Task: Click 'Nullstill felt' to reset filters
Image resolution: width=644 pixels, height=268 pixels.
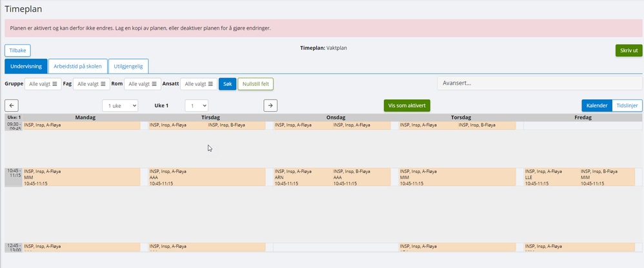Action: 256,84
